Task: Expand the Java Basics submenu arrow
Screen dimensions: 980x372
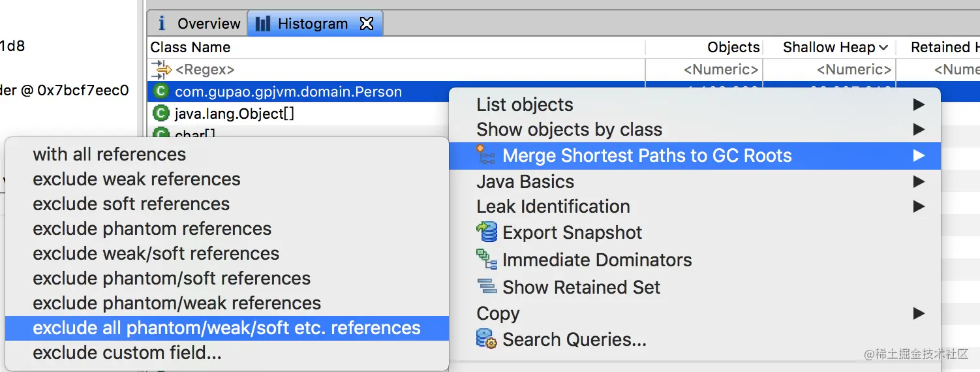Action: coord(919,181)
